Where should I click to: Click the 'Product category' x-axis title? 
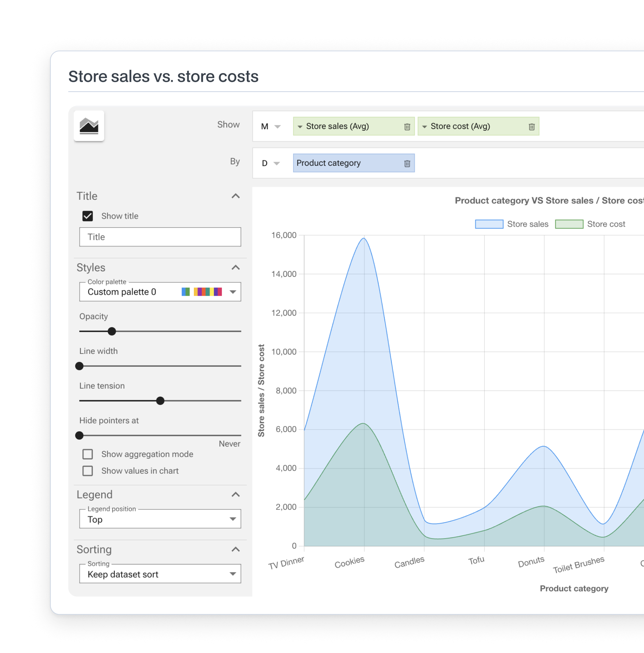coord(574,589)
